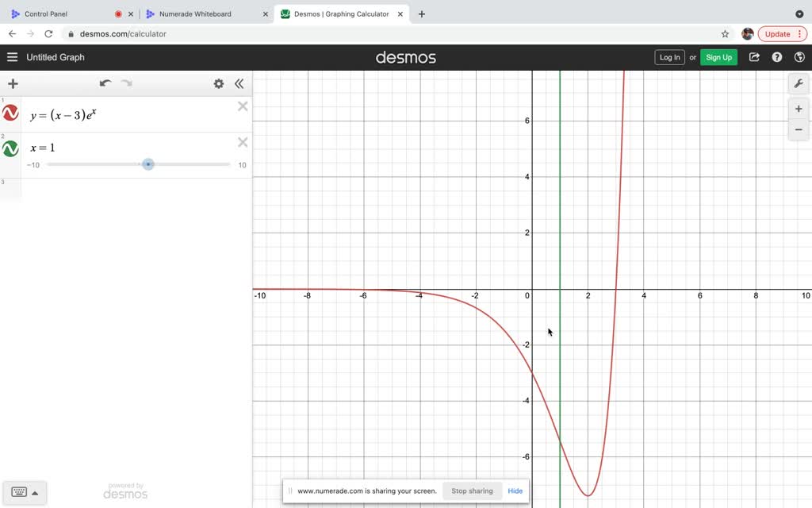Screen dimensions: 812x508
Task: Open the Untitled Graph hamburger menu
Action: pos(12,57)
